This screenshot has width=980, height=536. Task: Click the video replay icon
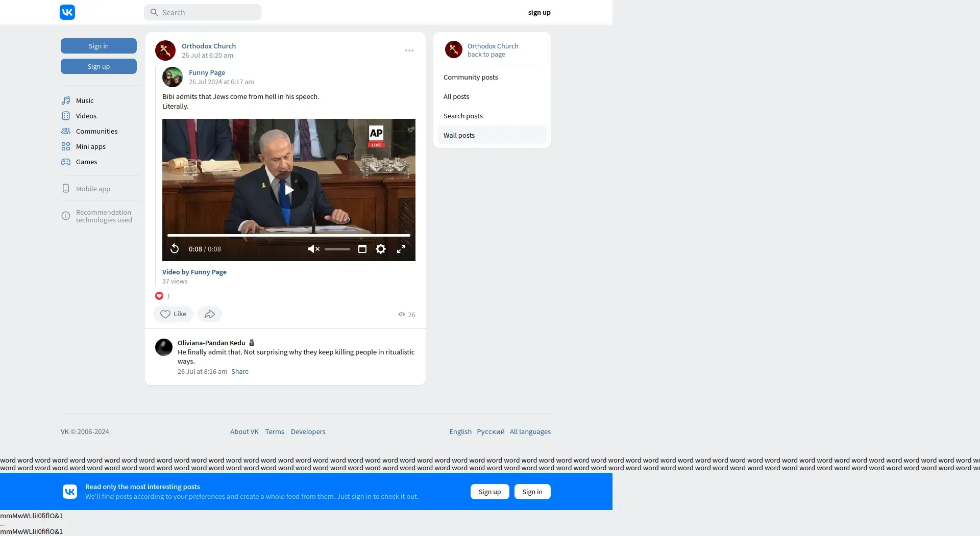coord(175,249)
